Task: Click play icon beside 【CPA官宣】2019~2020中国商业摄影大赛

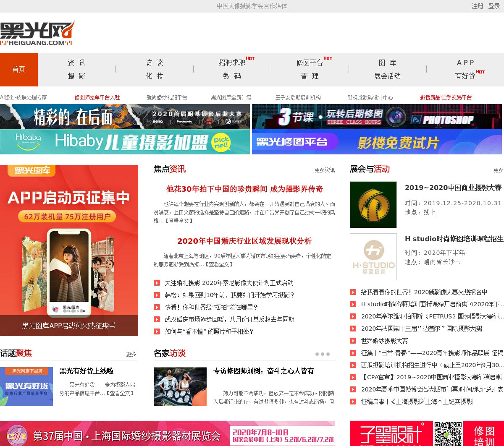Action: point(353,377)
